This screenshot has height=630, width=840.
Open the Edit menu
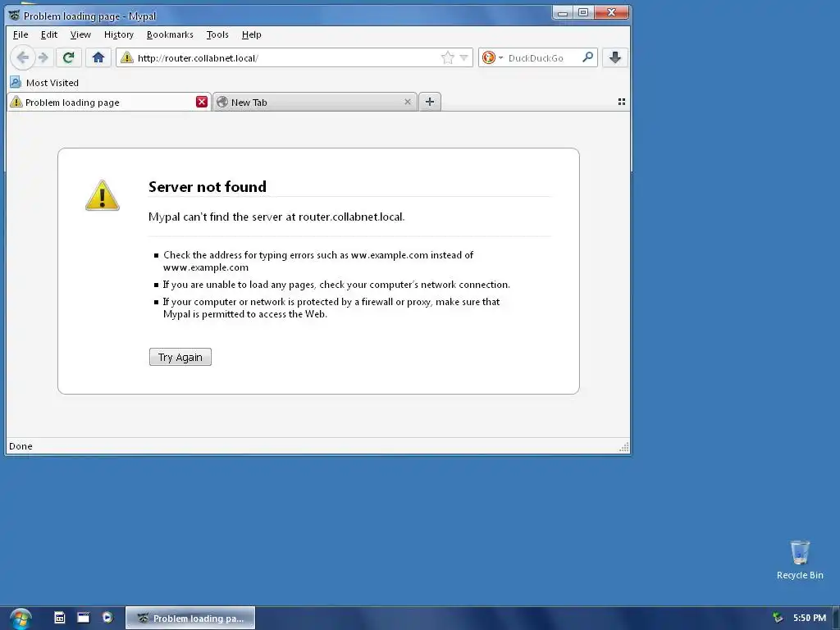click(48, 34)
